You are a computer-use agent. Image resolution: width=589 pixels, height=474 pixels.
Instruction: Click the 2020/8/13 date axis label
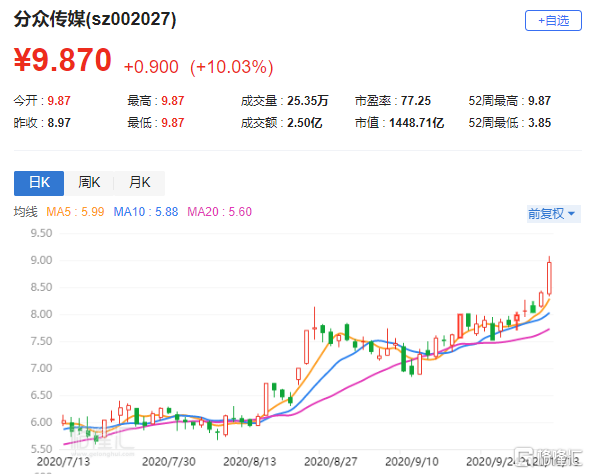pyautogui.click(x=249, y=462)
